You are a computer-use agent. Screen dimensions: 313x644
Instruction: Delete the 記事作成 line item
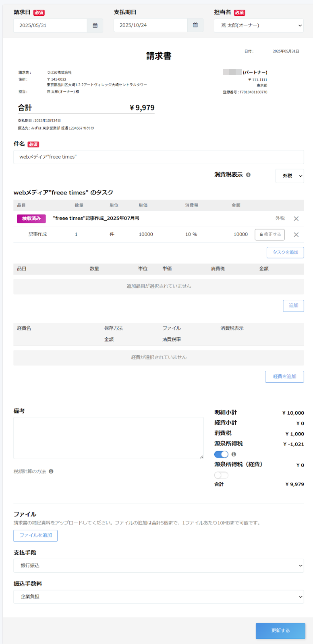tap(296, 235)
